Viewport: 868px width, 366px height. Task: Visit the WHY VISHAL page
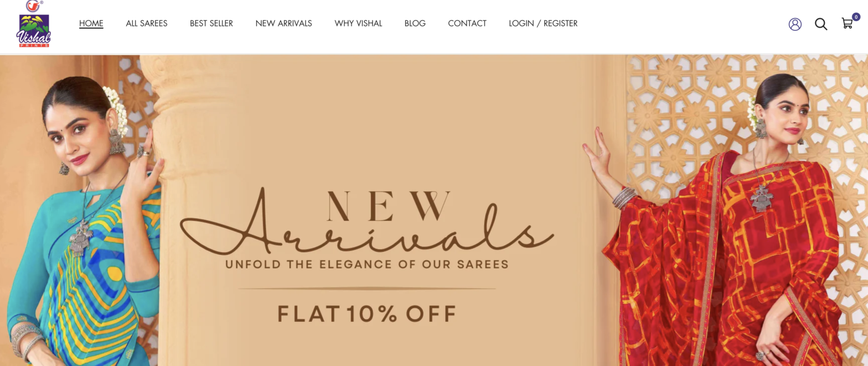tap(358, 23)
